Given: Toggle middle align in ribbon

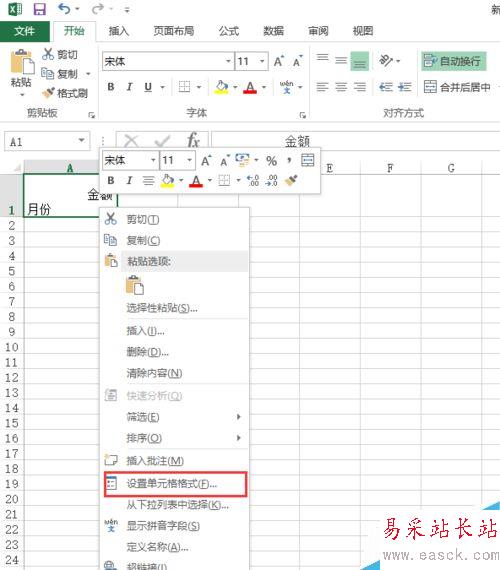Looking at the screenshot, I should (341, 60).
